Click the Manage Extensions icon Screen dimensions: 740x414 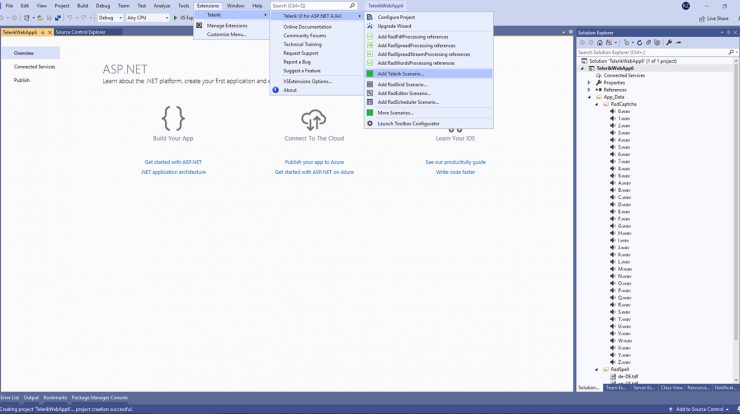click(199, 25)
